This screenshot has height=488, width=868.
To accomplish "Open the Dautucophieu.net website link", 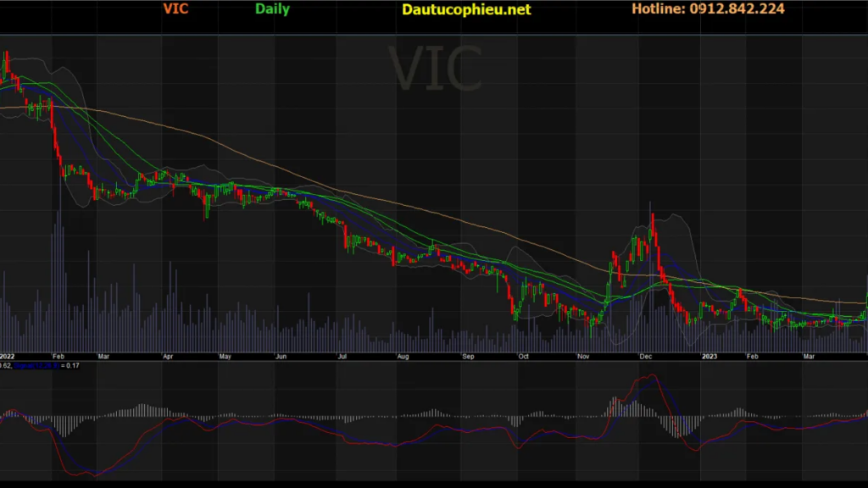I will pos(466,9).
